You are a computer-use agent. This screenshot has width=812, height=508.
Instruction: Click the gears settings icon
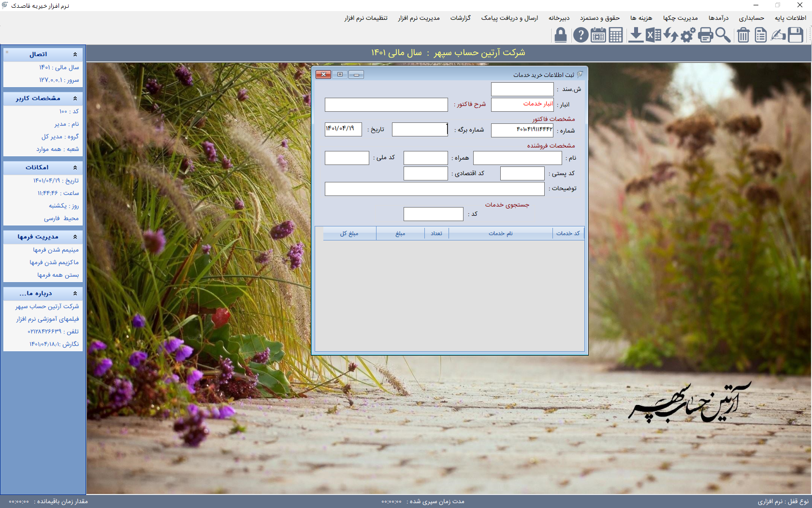click(x=688, y=35)
